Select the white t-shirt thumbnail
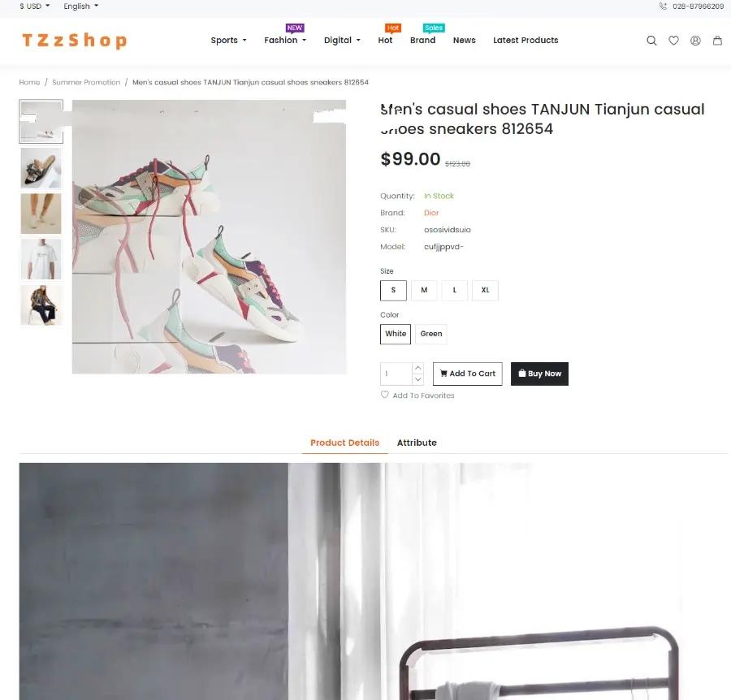This screenshot has width=731, height=700. pyautogui.click(x=41, y=259)
